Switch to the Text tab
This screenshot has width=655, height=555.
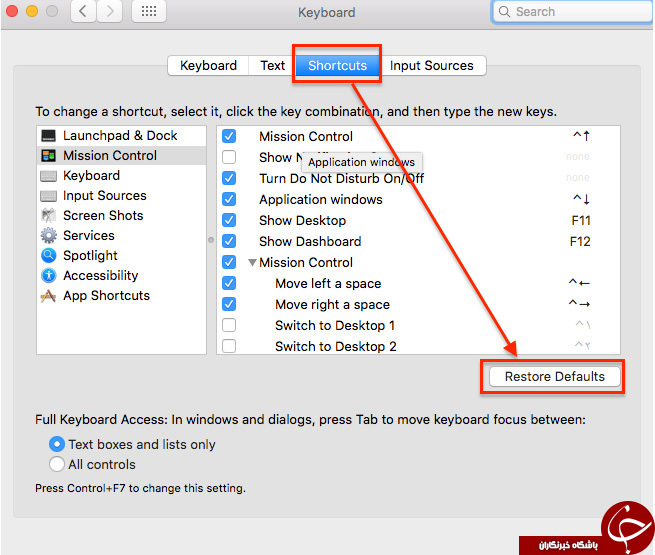click(272, 66)
